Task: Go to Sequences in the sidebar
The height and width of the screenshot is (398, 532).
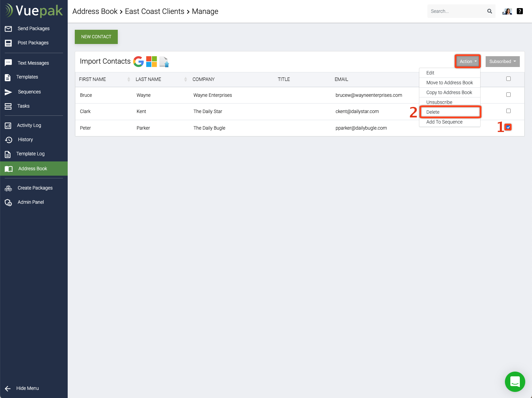Action: click(29, 92)
